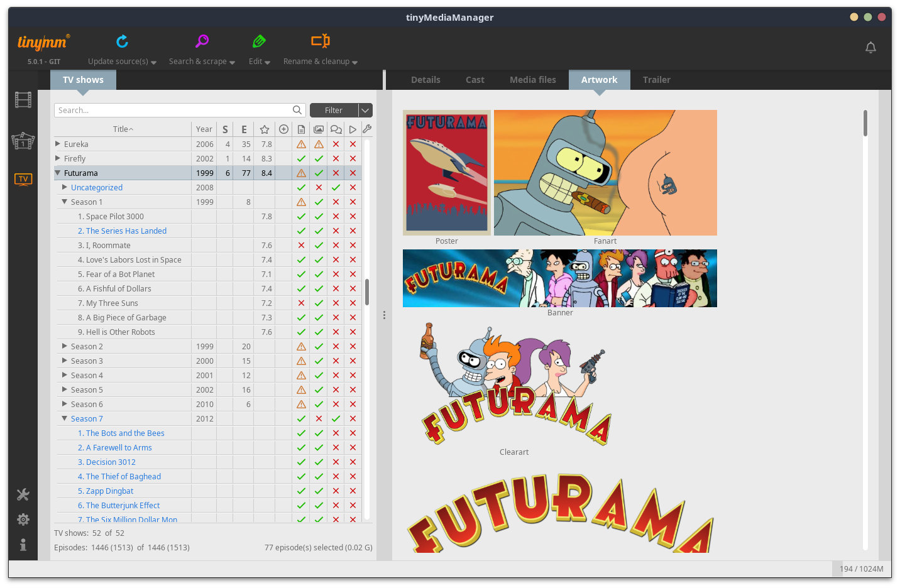This screenshot has width=900, height=588.
Task: Expand the Firefly show row
Action: click(x=58, y=158)
